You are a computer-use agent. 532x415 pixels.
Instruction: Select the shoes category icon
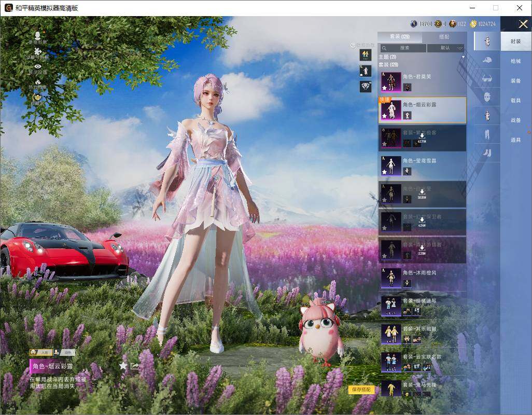[487, 153]
